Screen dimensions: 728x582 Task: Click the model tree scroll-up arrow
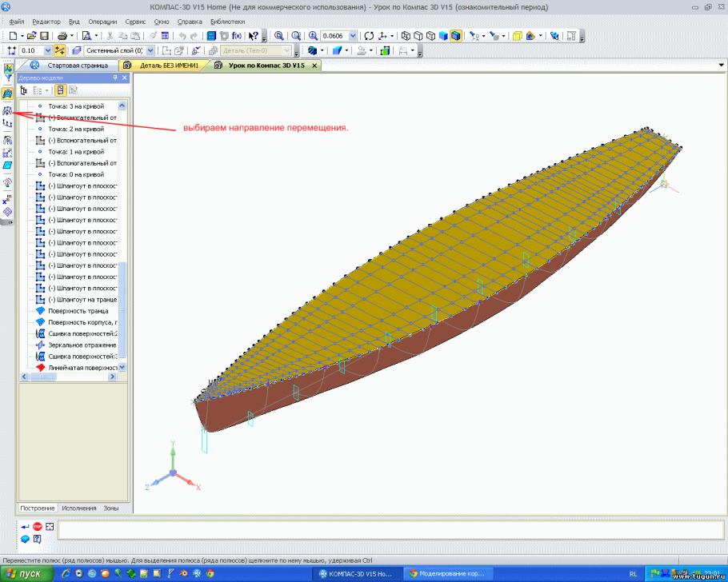(122, 106)
